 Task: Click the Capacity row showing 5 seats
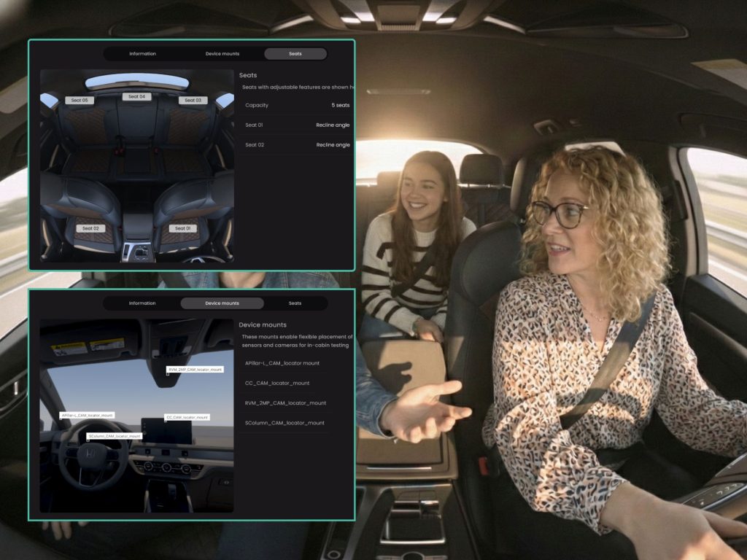point(298,105)
